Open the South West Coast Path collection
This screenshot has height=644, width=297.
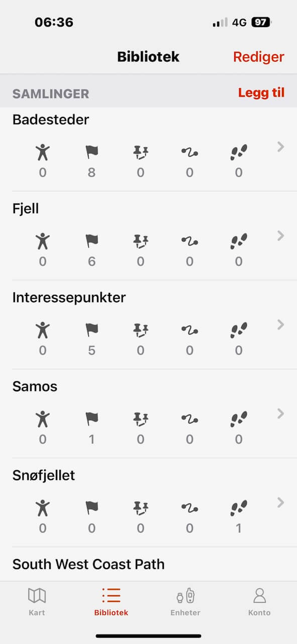tap(88, 564)
